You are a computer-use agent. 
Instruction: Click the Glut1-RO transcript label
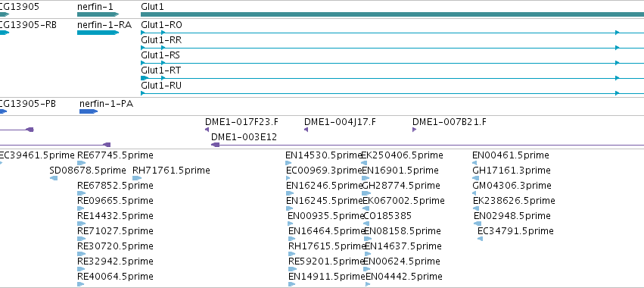tap(161, 25)
